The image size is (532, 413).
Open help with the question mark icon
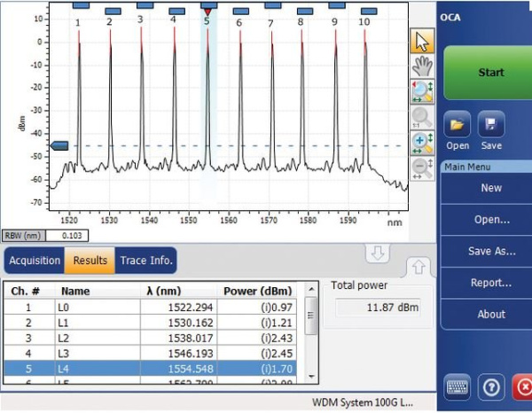[491, 388]
